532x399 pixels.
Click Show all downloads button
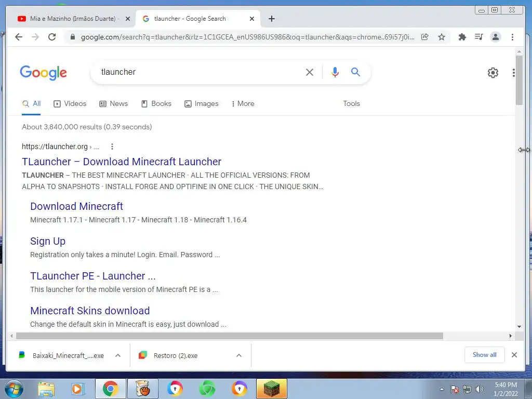tap(485, 355)
